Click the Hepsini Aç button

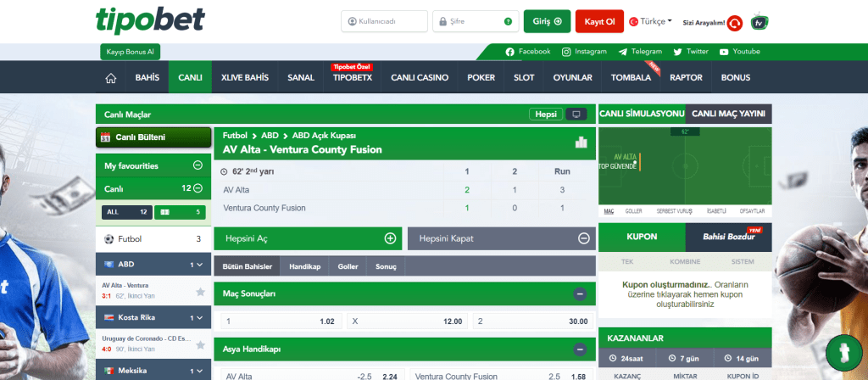(307, 239)
